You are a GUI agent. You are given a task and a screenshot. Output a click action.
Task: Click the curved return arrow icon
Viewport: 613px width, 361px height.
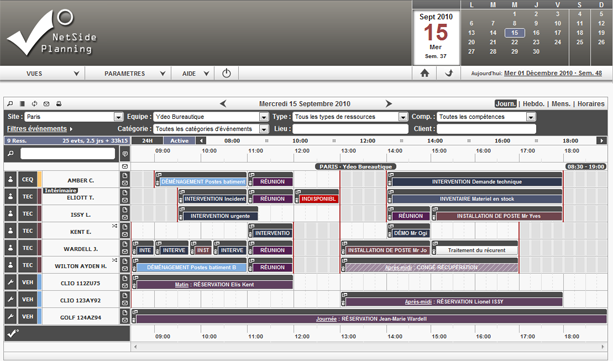[449, 73]
